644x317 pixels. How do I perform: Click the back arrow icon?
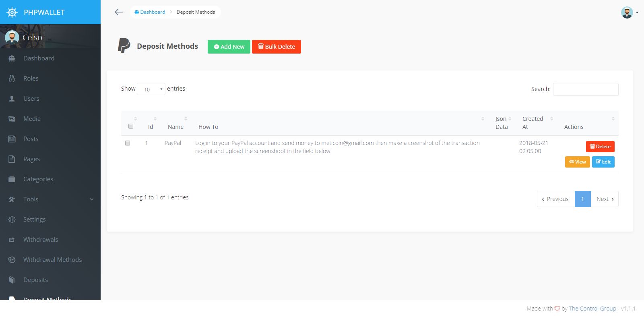(x=118, y=12)
